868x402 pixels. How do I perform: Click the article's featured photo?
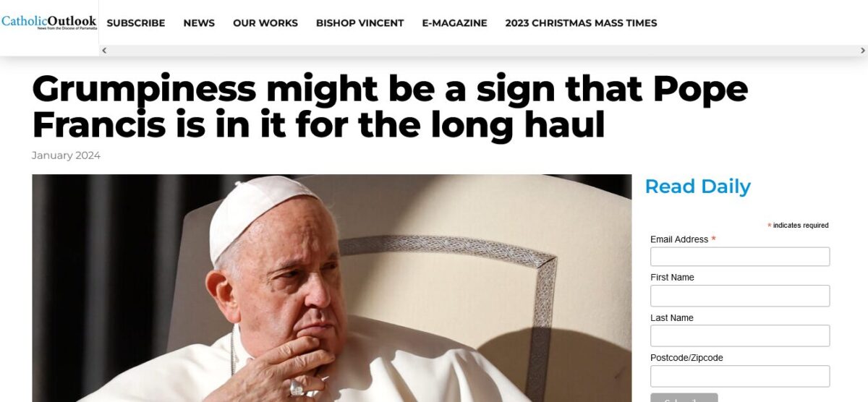tap(331, 288)
